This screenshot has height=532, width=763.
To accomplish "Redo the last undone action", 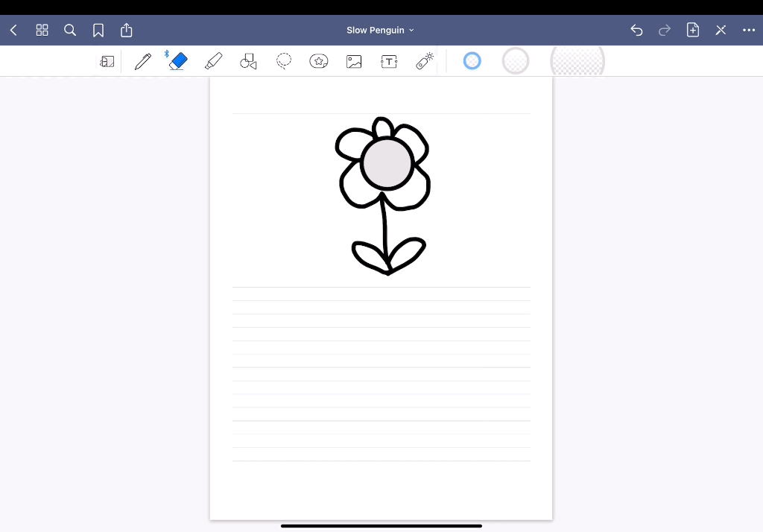I will (x=665, y=31).
